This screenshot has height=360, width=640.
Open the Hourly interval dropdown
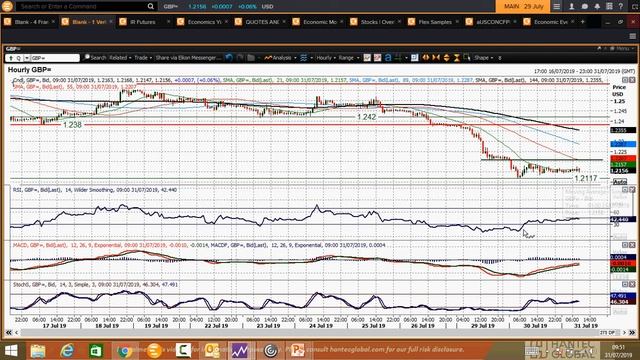tap(326, 58)
